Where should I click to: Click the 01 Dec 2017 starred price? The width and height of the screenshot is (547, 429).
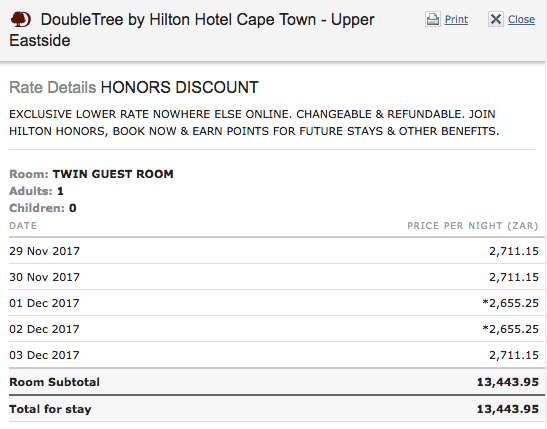[510, 303]
